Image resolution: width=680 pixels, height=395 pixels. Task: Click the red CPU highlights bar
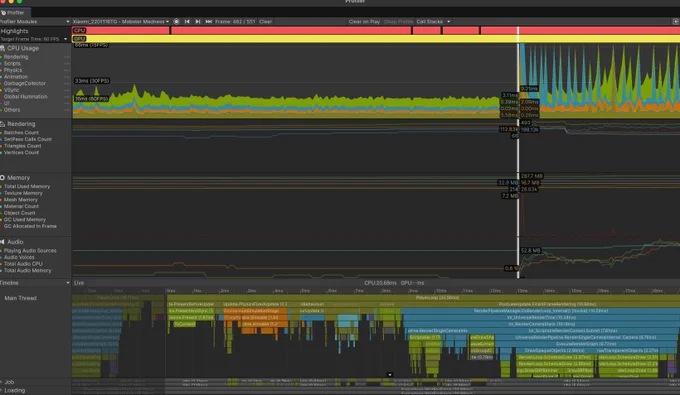(x=376, y=30)
